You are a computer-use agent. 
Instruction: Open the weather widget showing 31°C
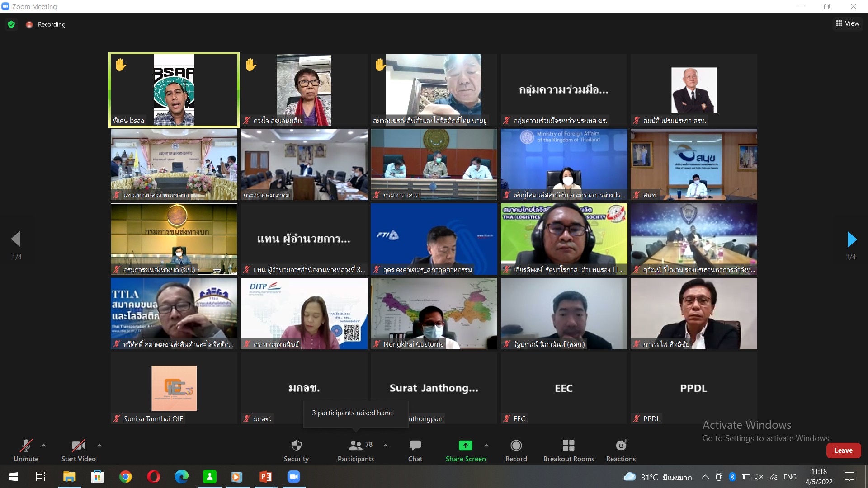tap(657, 477)
